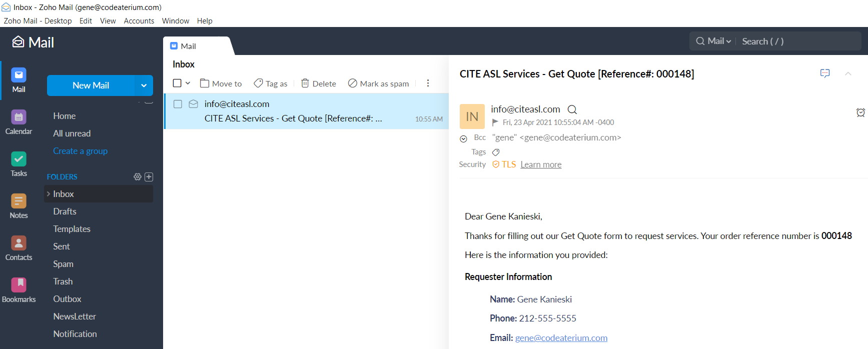Click Tag as in toolbar
Screen dimensions: 868x349
(270, 83)
